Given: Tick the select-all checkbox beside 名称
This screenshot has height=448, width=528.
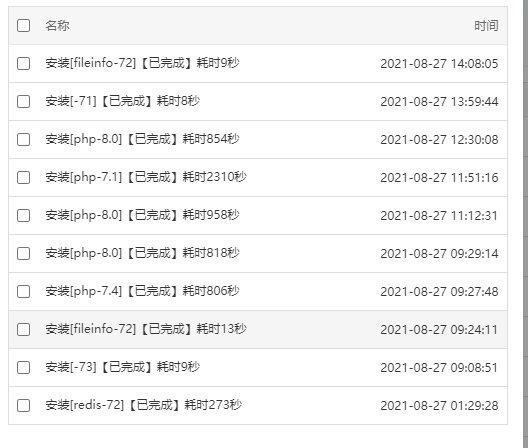Looking at the screenshot, I should (x=23, y=26).
